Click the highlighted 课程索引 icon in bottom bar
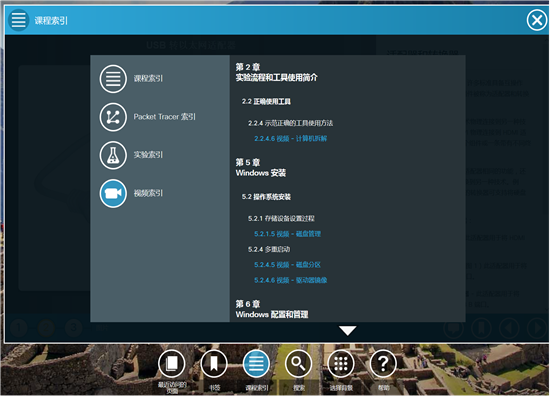Viewport: 550px width, 396px height. pos(256,364)
